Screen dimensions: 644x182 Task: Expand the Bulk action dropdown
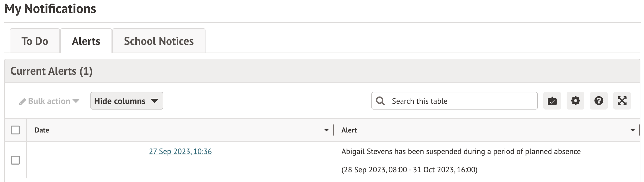[x=49, y=101]
